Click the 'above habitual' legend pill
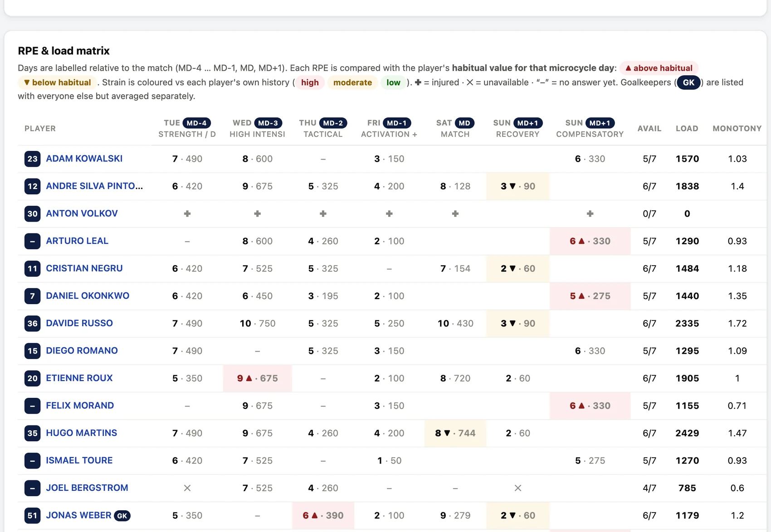This screenshot has width=771, height=532. [659, 68]
